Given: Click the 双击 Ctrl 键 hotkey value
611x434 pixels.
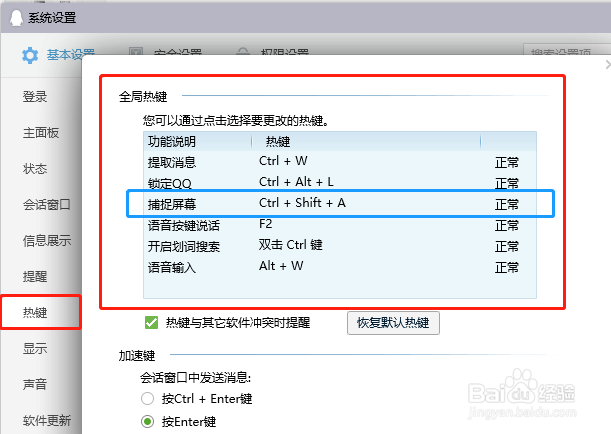Looking at the screenshot, I should [x=291, y=245].
